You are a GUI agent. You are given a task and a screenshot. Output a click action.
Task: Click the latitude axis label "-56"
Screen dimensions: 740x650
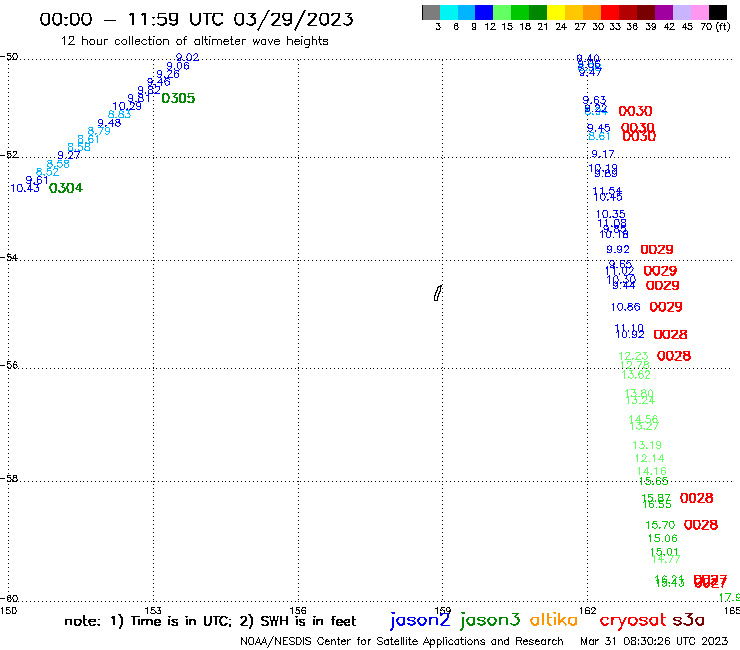(9, 365)
